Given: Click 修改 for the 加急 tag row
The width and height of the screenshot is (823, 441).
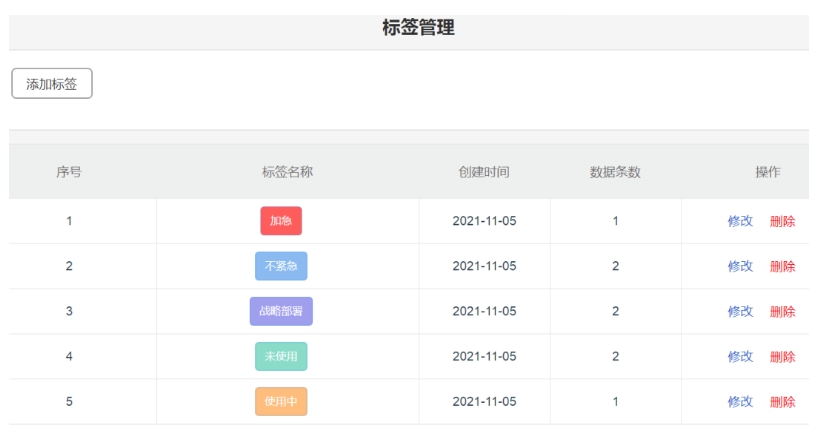Looking at the screenshot, I should pyautogui.click(x=740, y=221).
